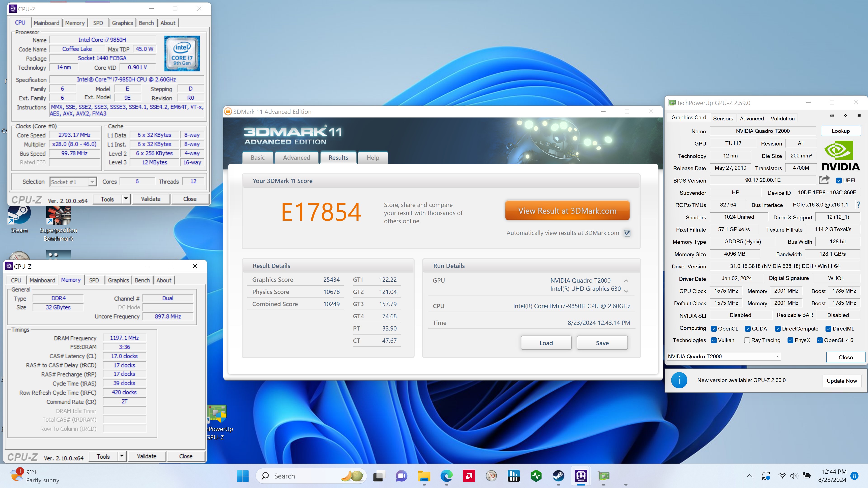Open the Help tab in 3DMark 11
Viewport: 868px width, 488px height.
pyautogui.click(x=373, y=158)
